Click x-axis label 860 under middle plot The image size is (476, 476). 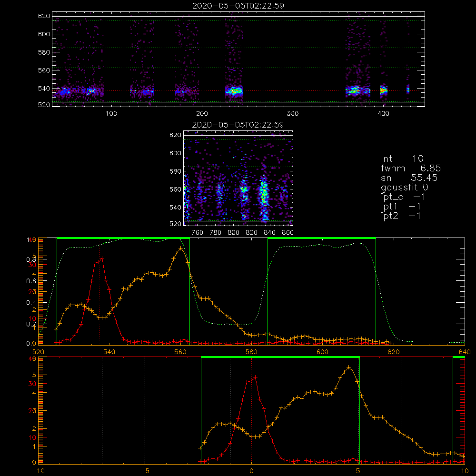click(288, 233)
